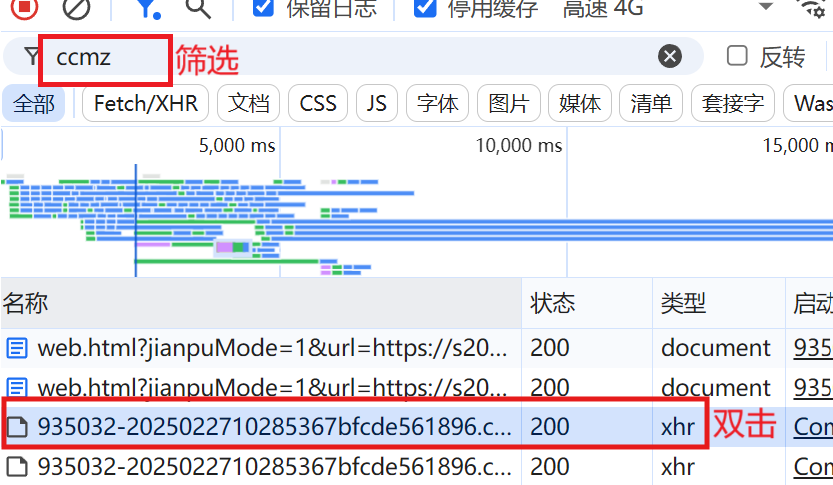
Task: Open the 高速 4G throttling dropdown
Action: click(603, 8)
